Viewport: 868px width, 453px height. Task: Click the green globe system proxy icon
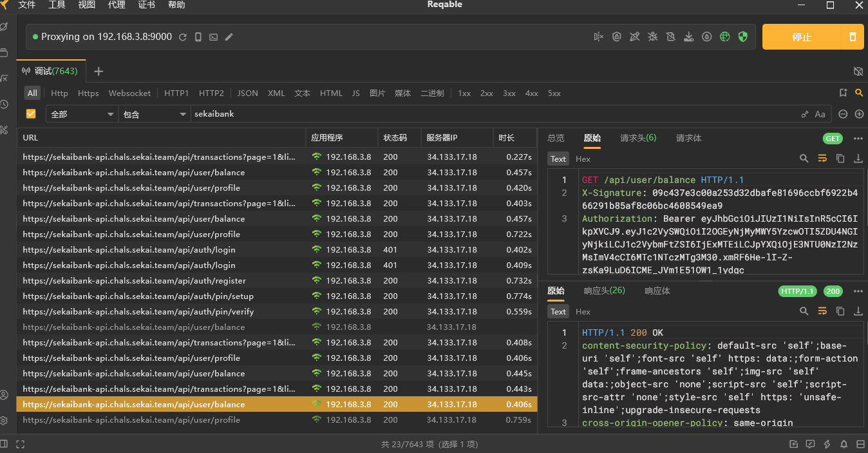pos(725,37)
